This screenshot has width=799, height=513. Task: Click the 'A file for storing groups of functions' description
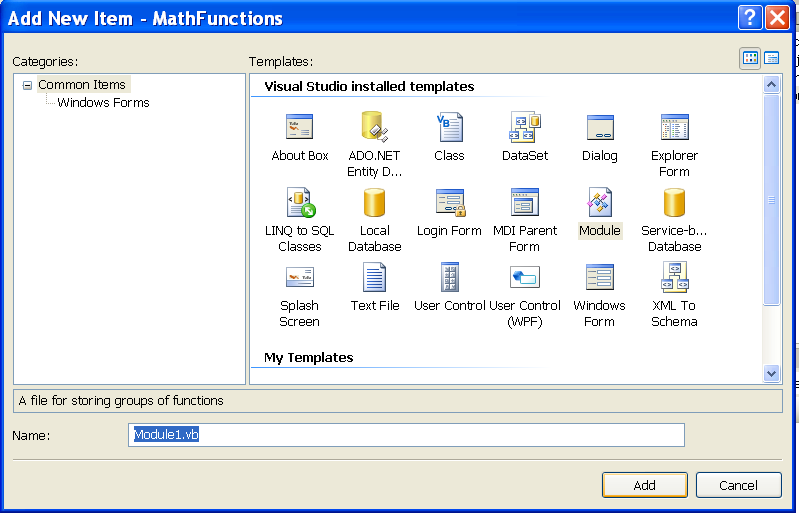121,401
